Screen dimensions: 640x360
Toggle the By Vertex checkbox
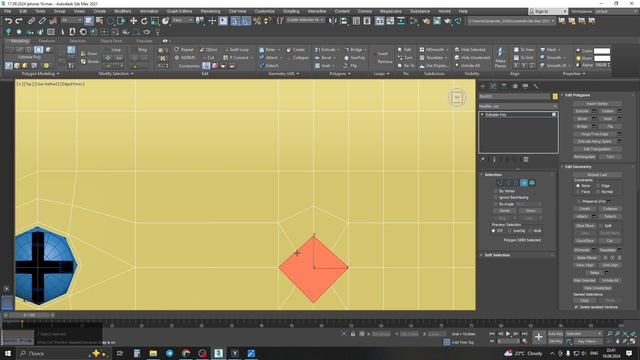(496, 191)
